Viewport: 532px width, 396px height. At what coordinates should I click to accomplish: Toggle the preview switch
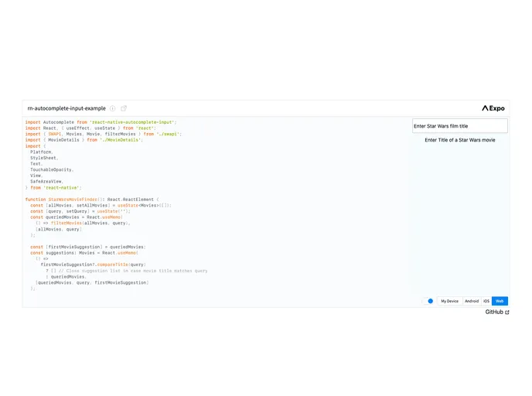pos(428,301)
